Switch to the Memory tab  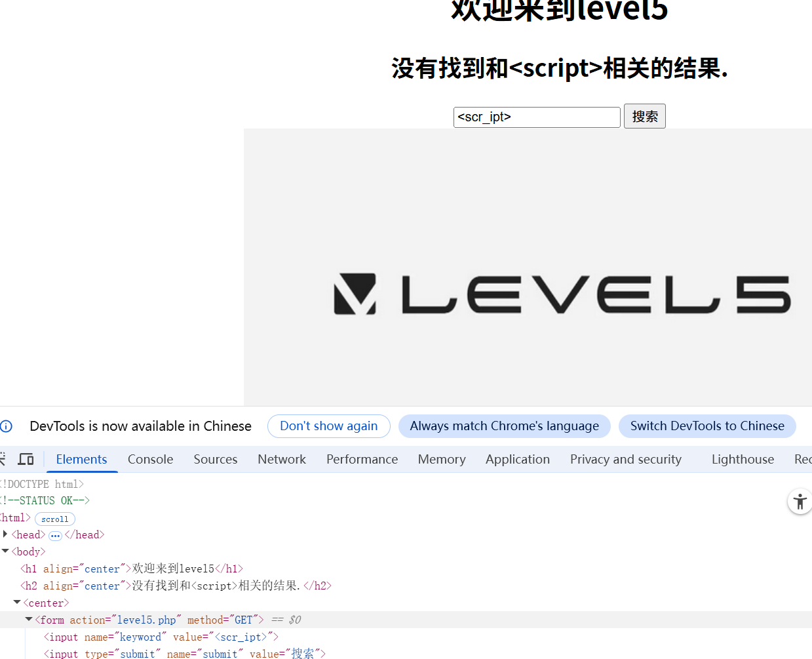[x=442, y=459]
